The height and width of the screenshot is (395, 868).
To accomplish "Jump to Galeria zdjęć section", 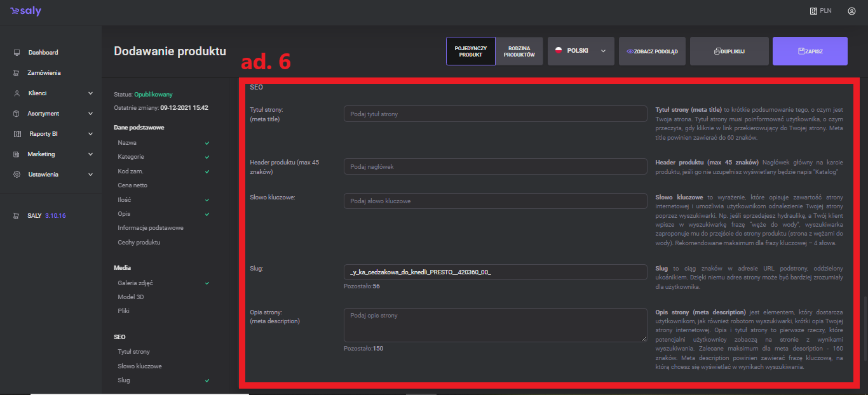I will coord(135,283).
